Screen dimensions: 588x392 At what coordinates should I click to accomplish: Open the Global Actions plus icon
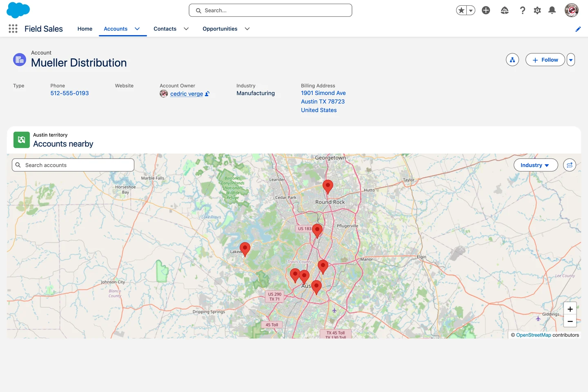[x=486, y=11]
